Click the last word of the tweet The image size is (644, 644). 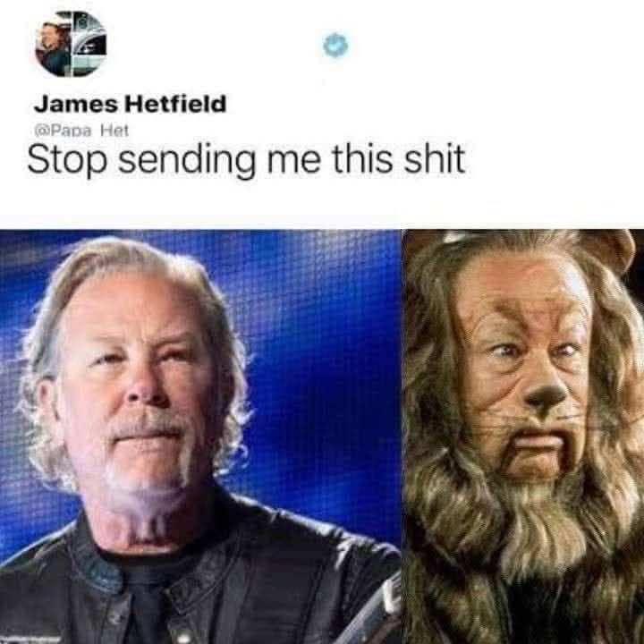pos(435,159)
